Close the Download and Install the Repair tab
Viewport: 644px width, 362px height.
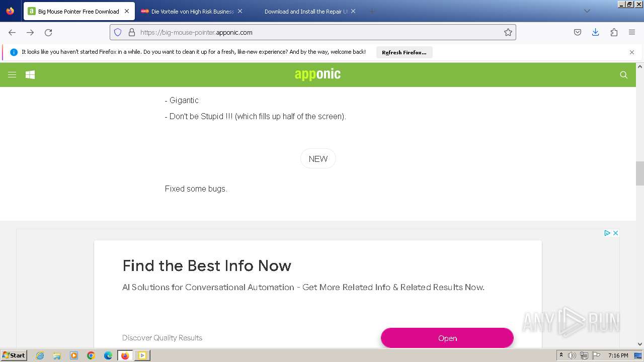click(x=353, y=11)
